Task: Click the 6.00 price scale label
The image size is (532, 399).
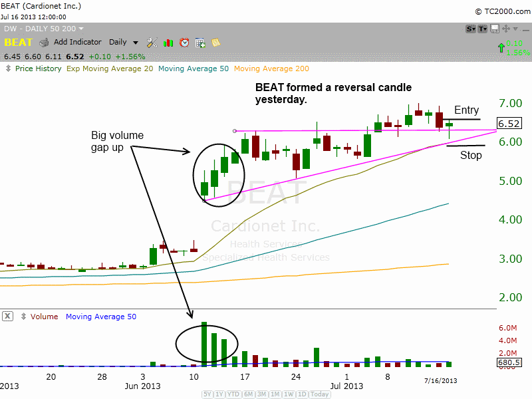Action: tap(510, 142)
